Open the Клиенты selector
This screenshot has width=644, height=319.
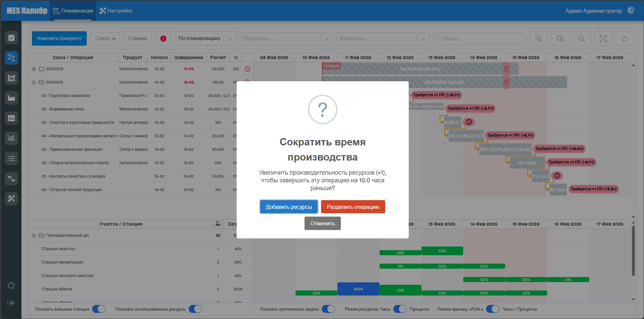tap(383, 39)
